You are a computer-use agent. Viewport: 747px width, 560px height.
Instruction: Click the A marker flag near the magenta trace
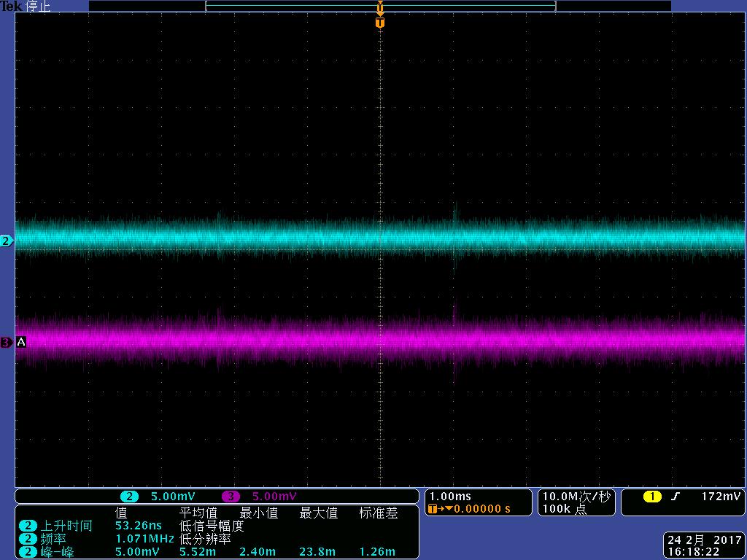click(20, 341)
